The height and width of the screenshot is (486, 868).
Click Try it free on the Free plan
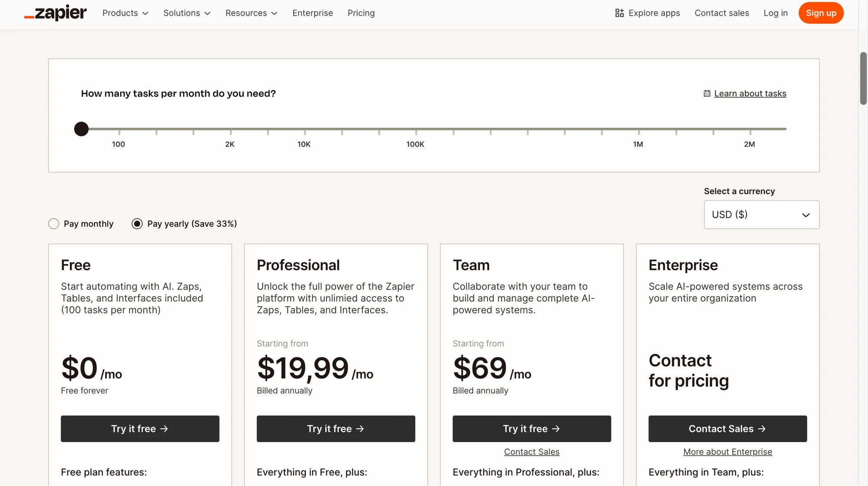(140, 429)
